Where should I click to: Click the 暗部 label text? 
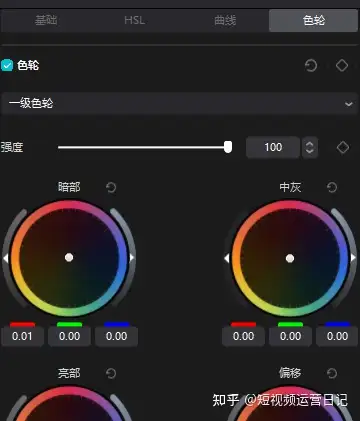(69, 187)
